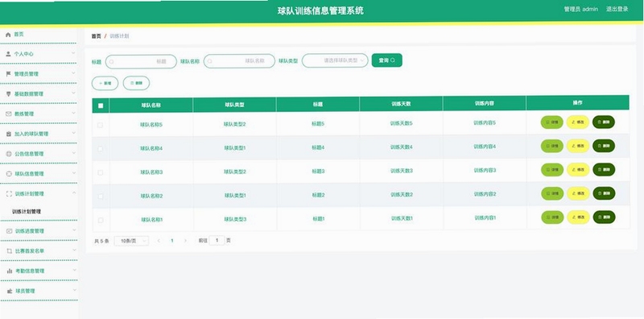Click 删除 for 球队名称5 row

click(x=604, y=122)
